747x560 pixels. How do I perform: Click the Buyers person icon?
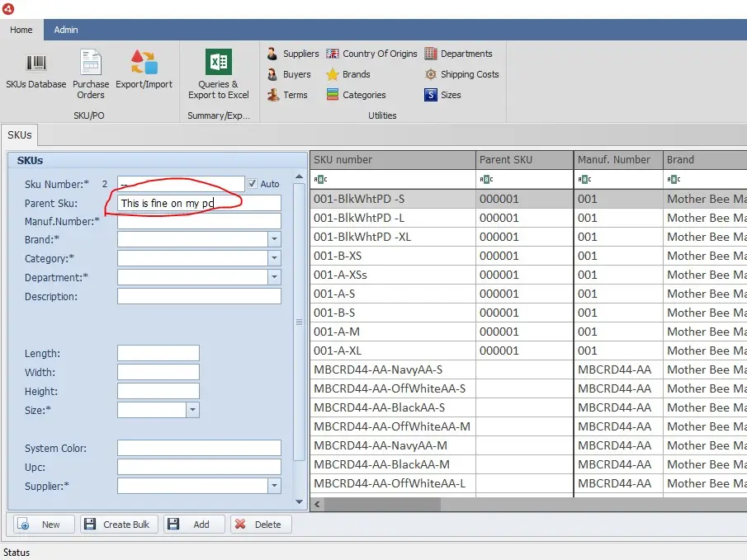point(272,74)
